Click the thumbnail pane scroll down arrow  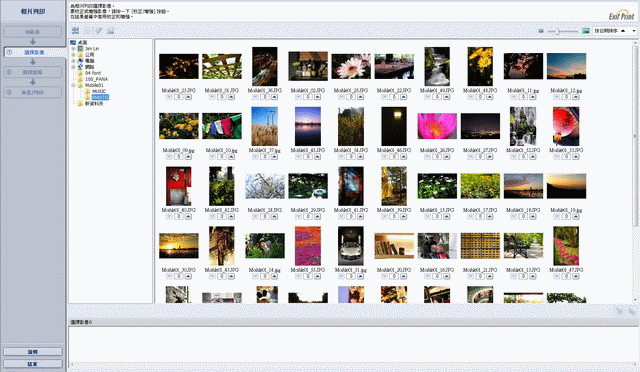click(635, 300)
